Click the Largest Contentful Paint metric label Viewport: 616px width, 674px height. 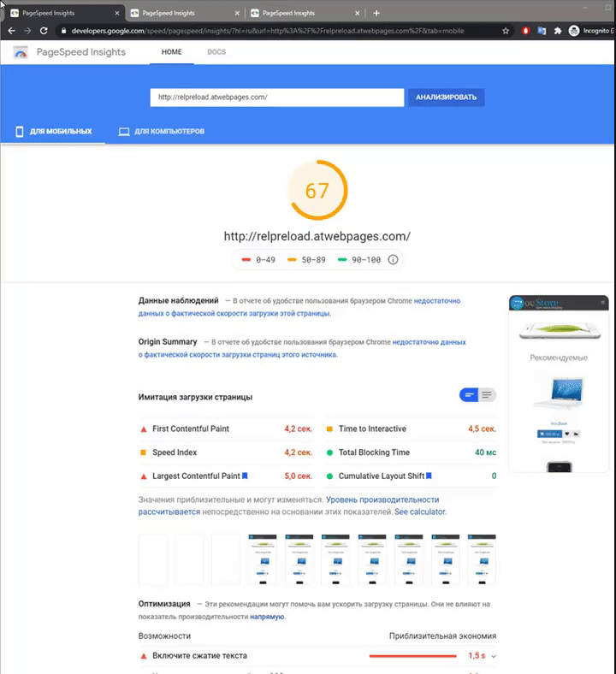pyautogui.click(x=196, y=476)
